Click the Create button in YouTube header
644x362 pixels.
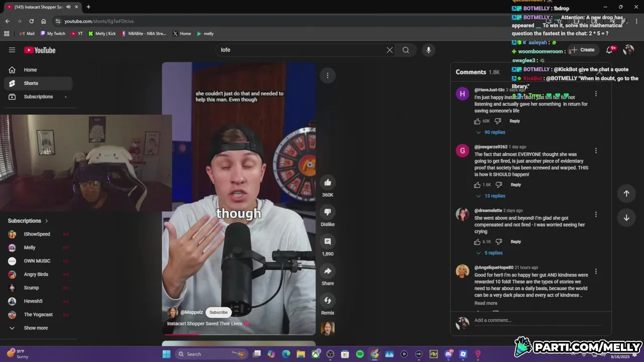583,50
